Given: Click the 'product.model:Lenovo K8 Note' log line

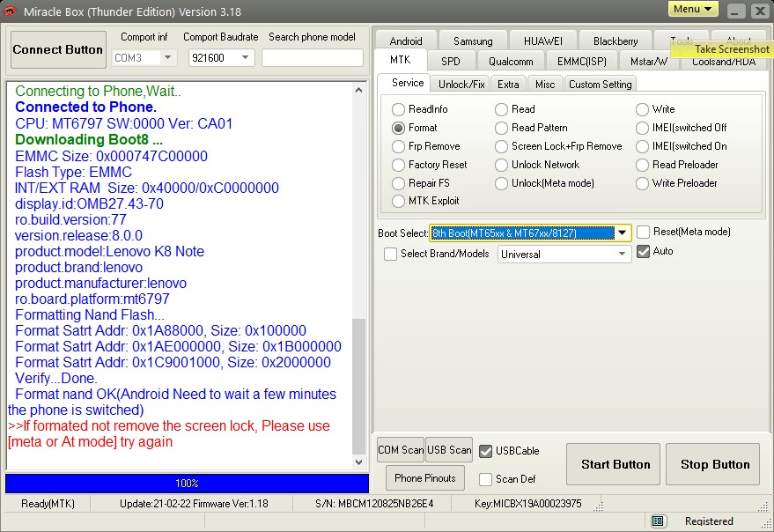Looking at the screenshot, I should point(109,251).
